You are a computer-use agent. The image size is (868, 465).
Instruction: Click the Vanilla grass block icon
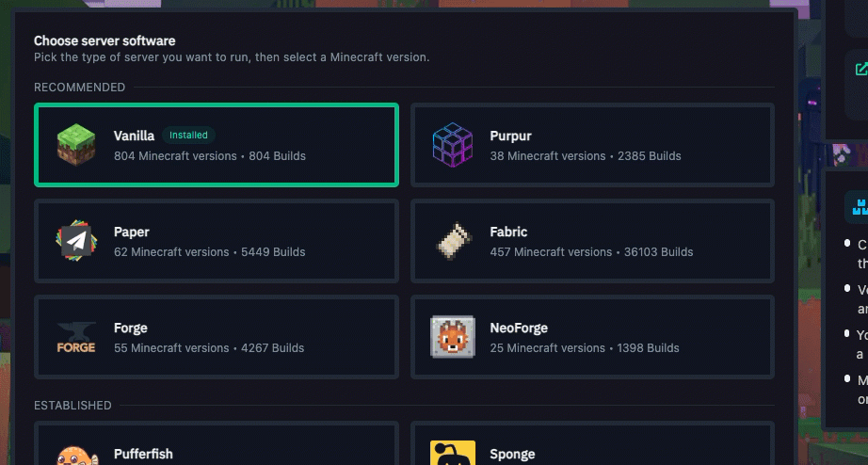[x=76, y=145]
